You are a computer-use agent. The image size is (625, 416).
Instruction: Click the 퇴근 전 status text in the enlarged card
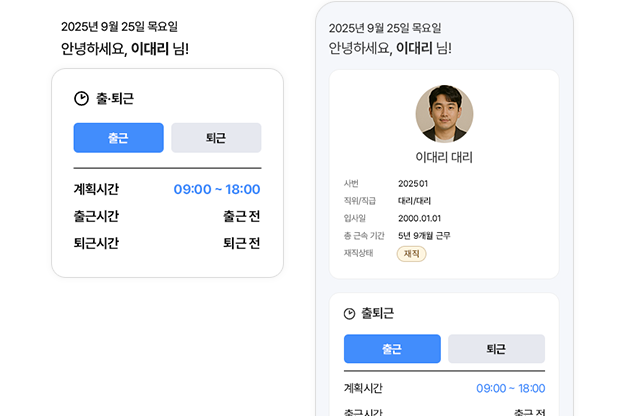241,243
